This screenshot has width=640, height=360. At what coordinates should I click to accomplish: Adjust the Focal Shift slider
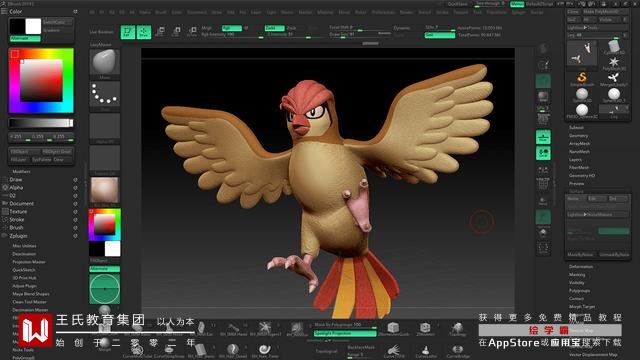[x=360, y=28]
